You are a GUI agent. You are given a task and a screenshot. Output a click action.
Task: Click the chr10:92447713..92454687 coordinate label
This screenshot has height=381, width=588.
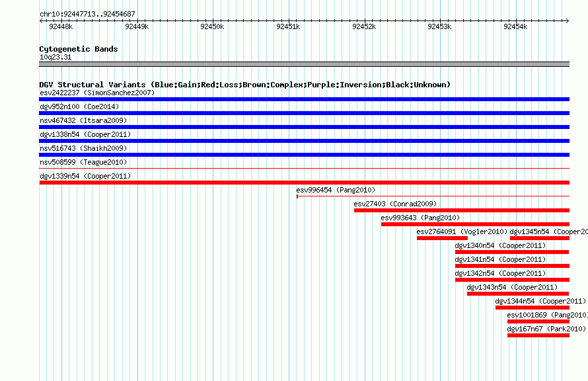pyautogui.click(x=87, y=14)
